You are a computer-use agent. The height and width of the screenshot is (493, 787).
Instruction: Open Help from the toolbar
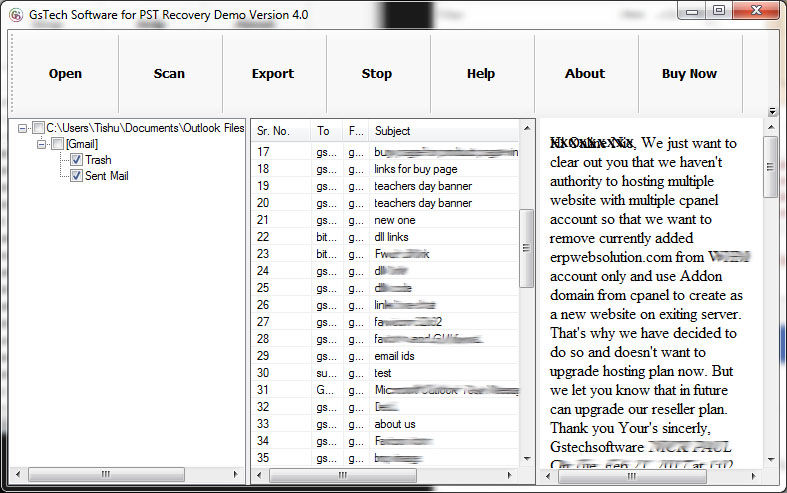(x=481, y=74)
